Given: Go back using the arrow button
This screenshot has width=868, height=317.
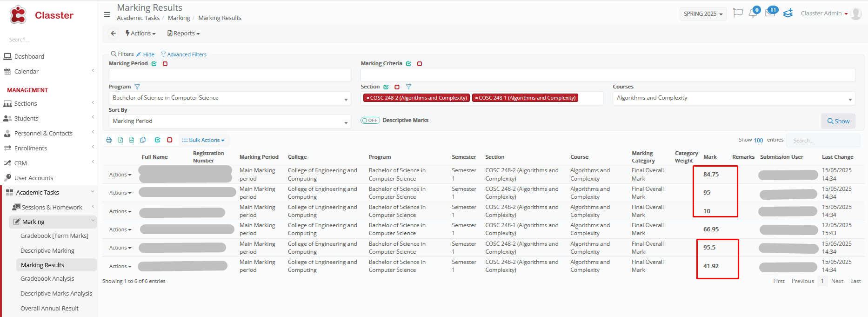Looking at the screenshot, I should [x=113, y=34].
